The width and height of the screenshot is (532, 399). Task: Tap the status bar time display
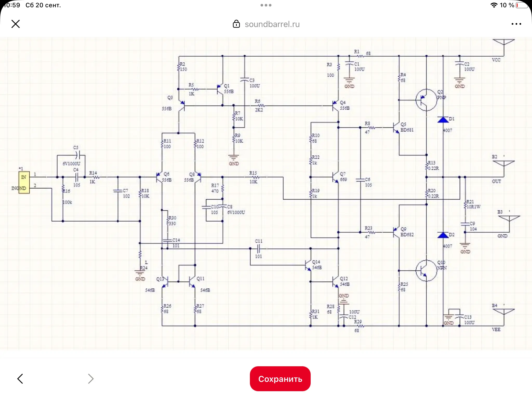pos(12,5)
